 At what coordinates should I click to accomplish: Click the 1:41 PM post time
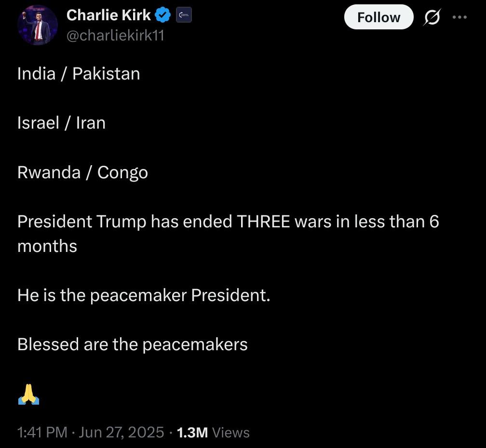[42, 432]
